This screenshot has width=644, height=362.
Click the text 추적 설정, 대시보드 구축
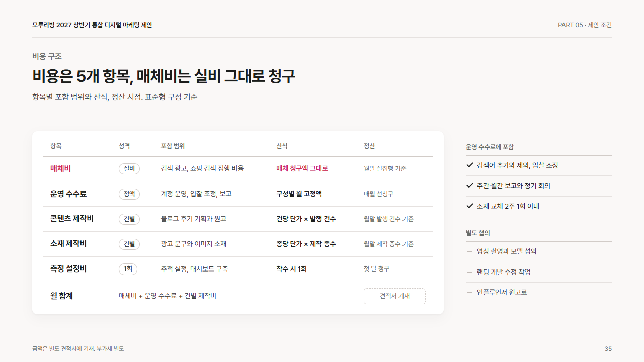[194, 269]
